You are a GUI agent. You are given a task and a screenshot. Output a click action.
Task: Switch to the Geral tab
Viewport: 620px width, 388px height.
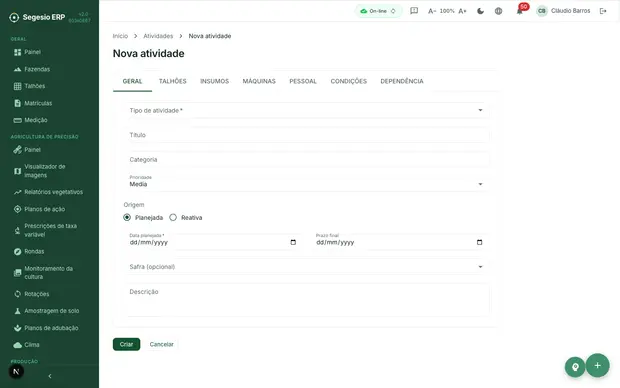132,81
